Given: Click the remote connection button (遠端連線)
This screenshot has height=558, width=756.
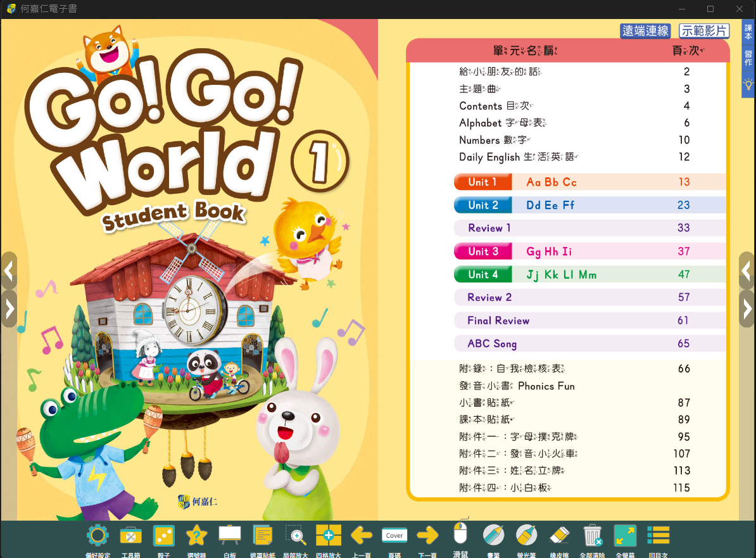Looking at the screenshot, I should (645, 31).
